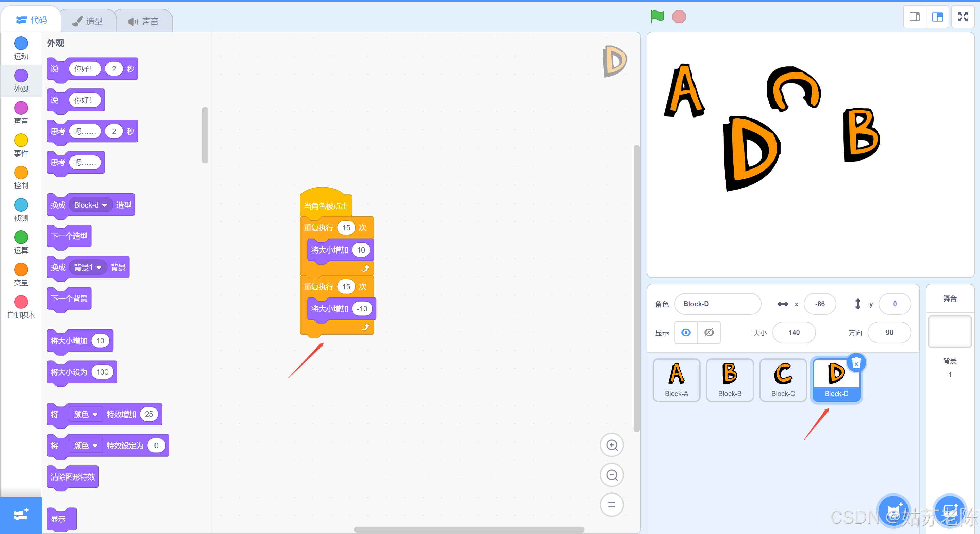Open the add extension button
980x534 pixels.
coord(20,515)
